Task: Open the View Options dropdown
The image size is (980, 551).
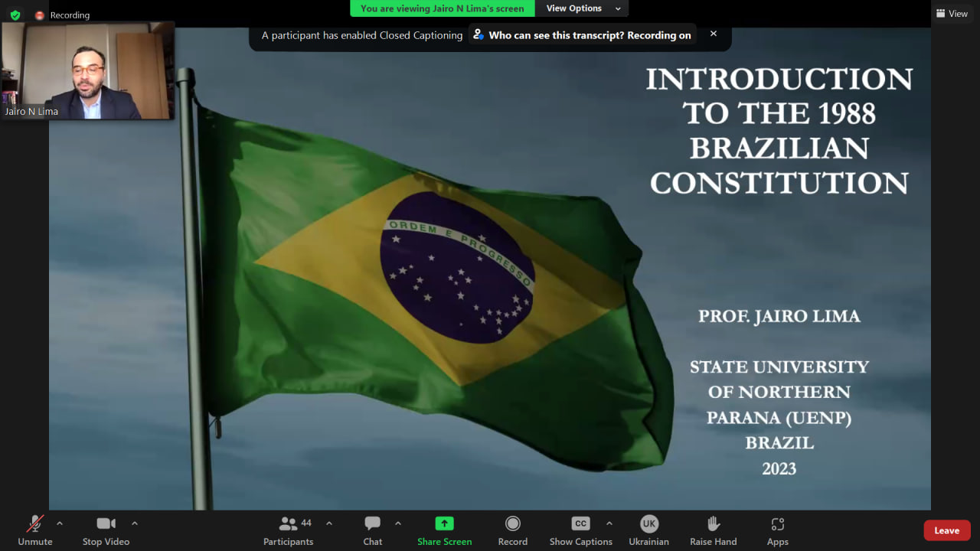Action: [582, 8]
